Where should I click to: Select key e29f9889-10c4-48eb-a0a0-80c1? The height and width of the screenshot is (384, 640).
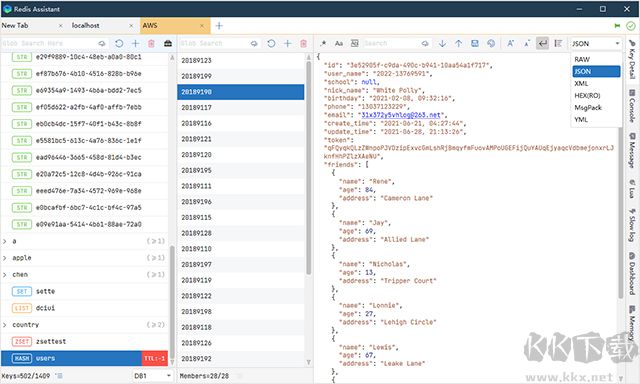coord(84,57)
